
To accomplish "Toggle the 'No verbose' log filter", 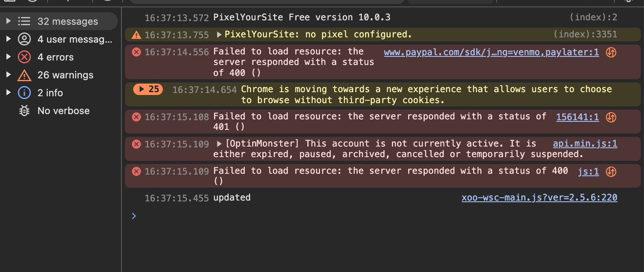I will click(63, 110).
